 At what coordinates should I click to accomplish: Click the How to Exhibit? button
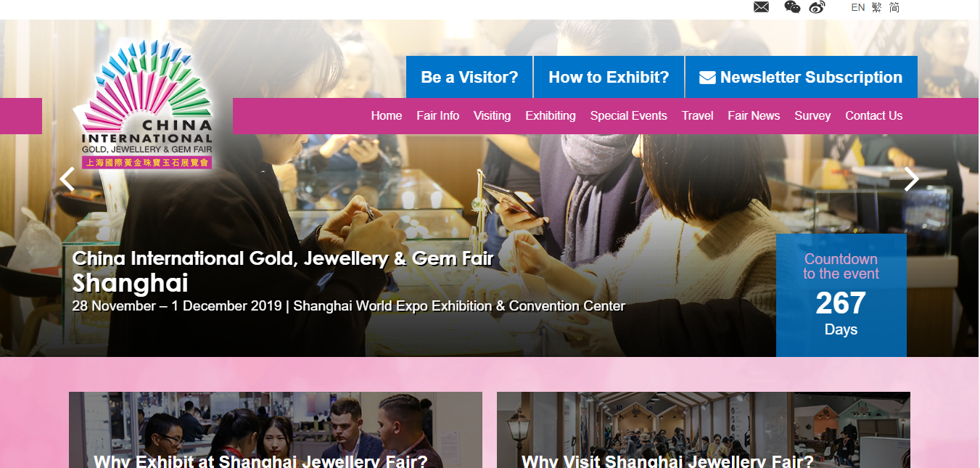(609, 77)
